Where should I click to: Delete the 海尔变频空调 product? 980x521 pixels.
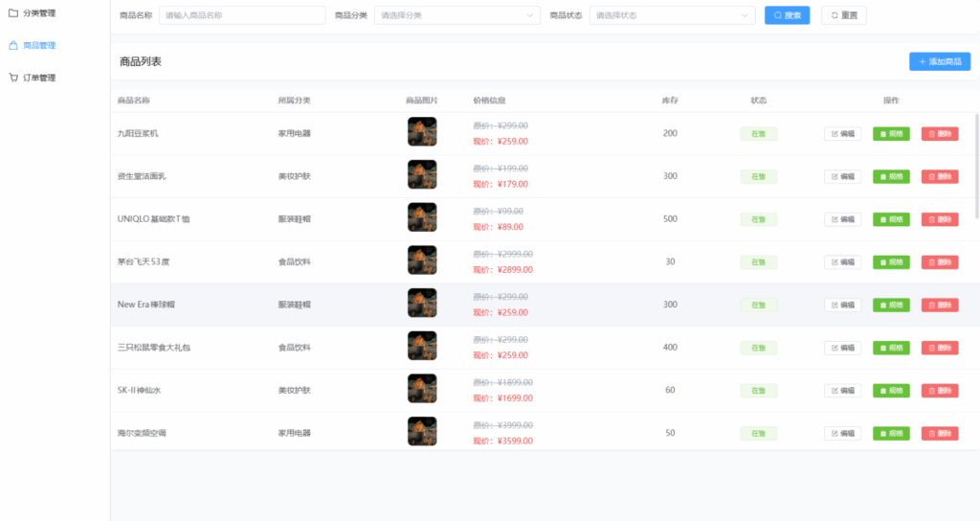tap(940, 434)
